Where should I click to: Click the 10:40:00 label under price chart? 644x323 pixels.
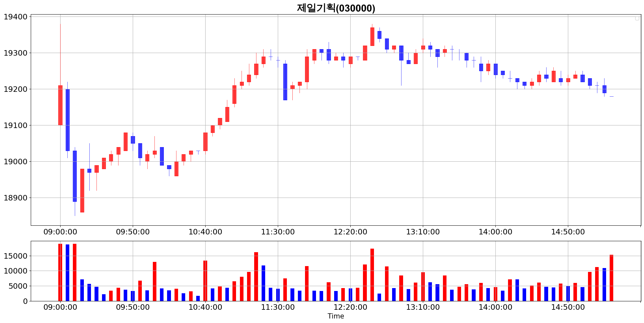pyautogui.click(x=205, y=232)
